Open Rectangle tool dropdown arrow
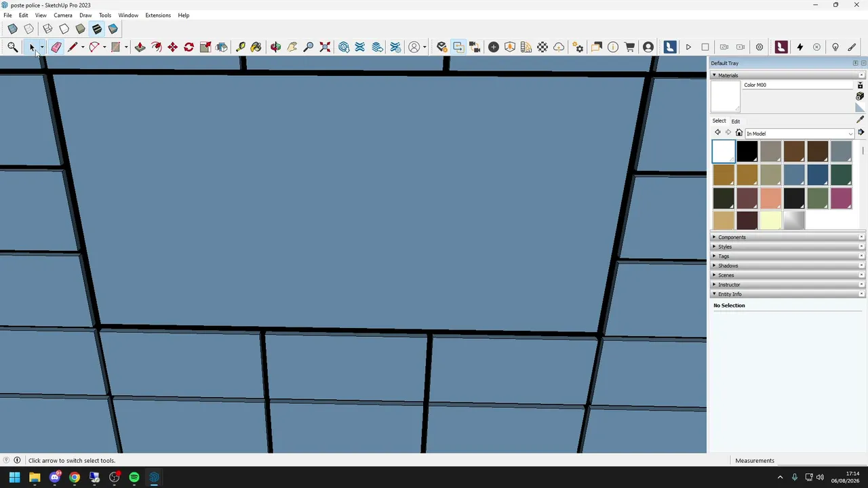 point(126,47)
